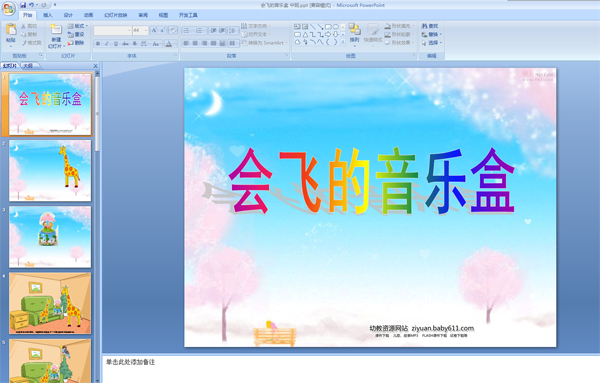The height and width of the screenshot is (383, 600).
Task: Open the Outline (大纲) pane tab
Action: click(x=29, y=66)
